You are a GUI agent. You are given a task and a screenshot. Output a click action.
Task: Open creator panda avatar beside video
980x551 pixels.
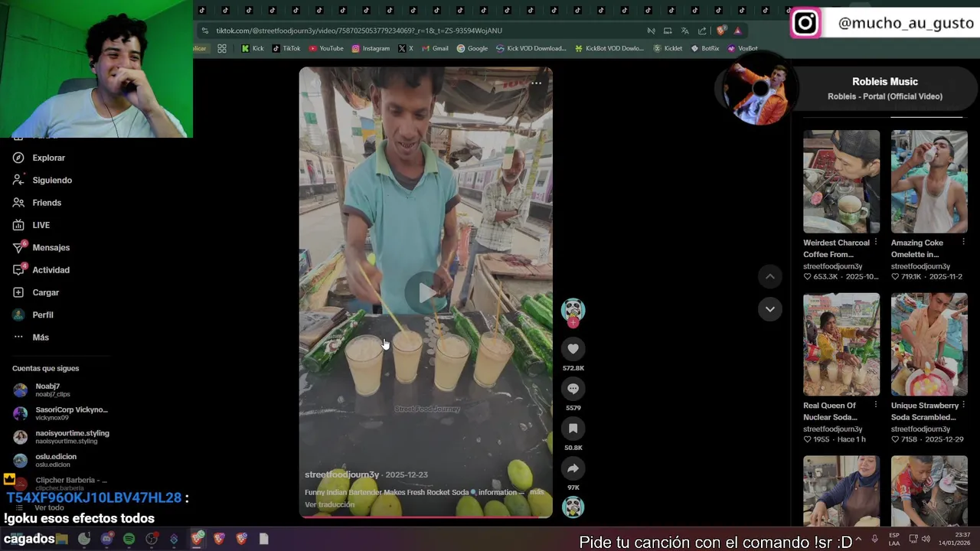(x=573, y=310)
